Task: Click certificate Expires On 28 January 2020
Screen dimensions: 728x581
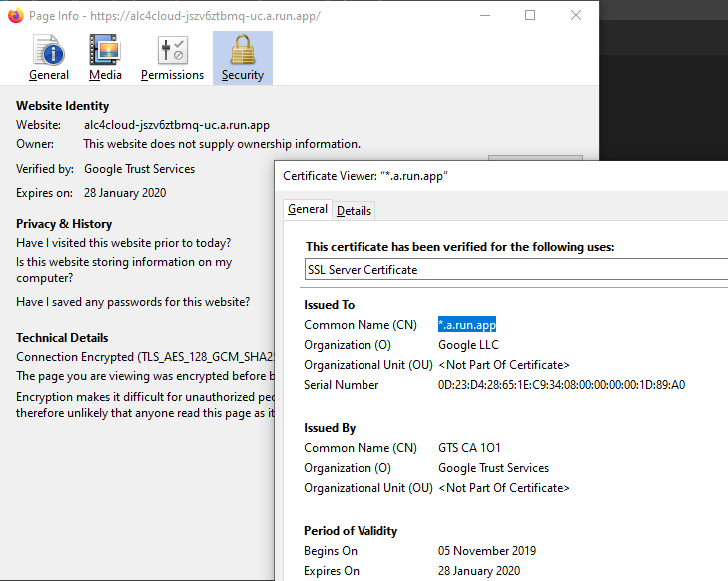Action: [x=479, y=571]
